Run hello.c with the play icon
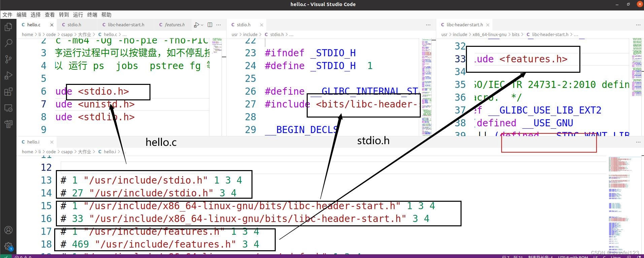 click(x=197, y=25)
